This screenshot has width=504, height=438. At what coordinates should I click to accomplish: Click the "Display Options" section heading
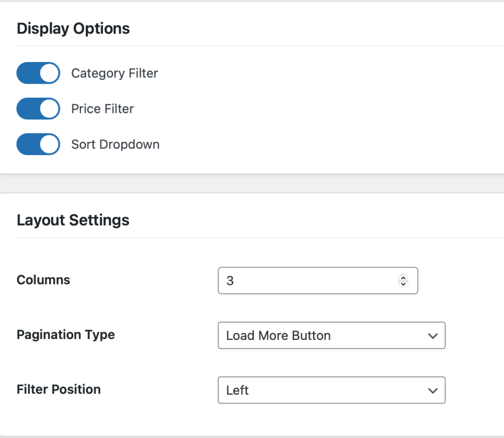[x=73, y=29]
